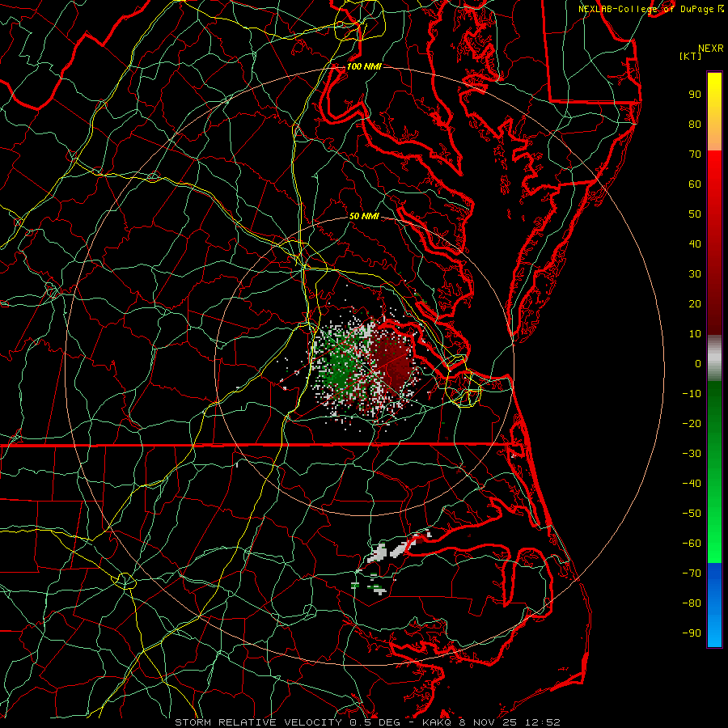Screen dimensions: 728x728
Task: Click the 30 value on the velocity scale
Action: click(x=695, y=274)
